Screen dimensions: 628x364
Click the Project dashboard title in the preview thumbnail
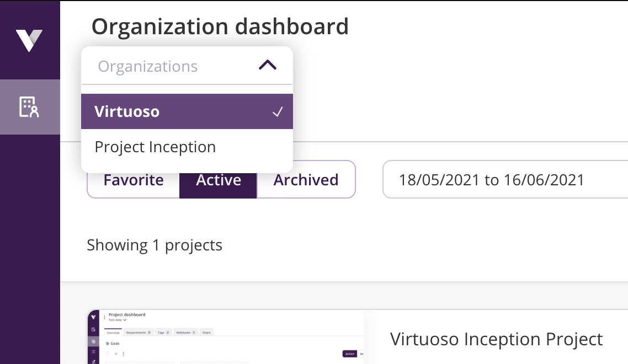(x=127, y=315)
